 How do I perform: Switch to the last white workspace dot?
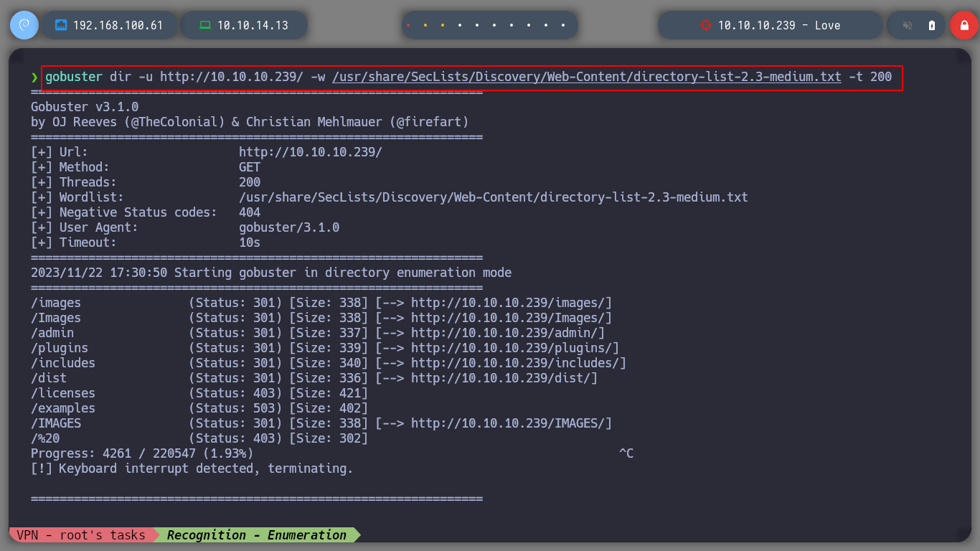[x=563, y=25]
